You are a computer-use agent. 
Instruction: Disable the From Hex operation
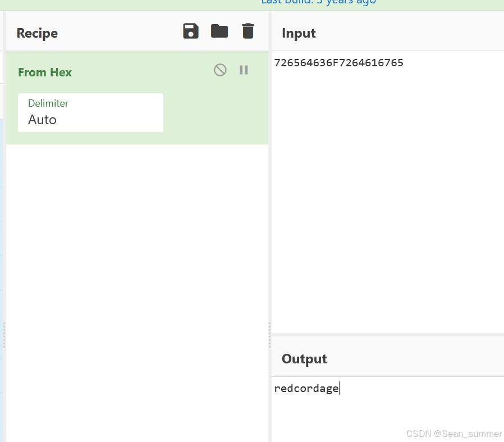(220, 70)
